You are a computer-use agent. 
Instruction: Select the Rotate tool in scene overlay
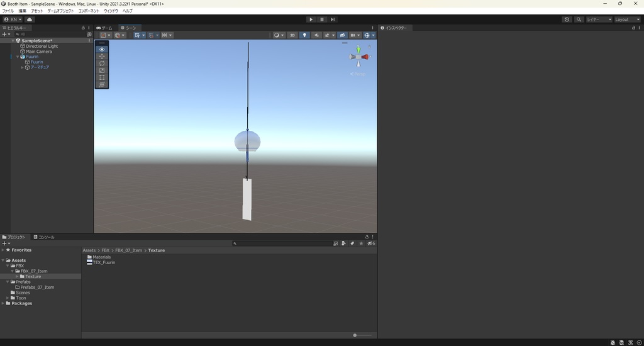coord(102,64)
